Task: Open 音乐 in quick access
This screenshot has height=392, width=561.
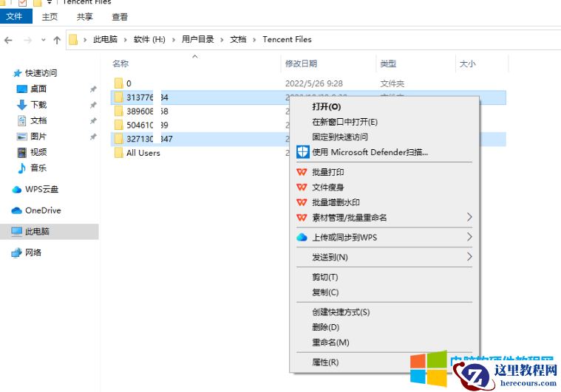Action: (x=38, y=168)
